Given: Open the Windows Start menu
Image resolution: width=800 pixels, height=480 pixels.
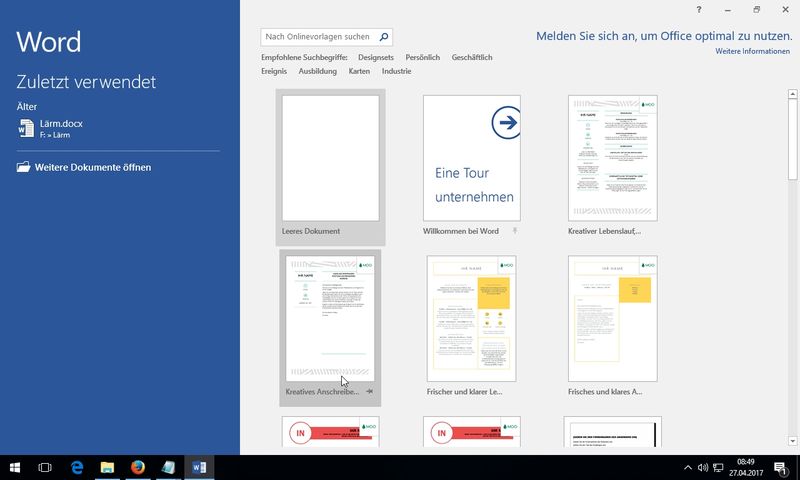Looking at the screenshot, I should click(x=15, y=467).
